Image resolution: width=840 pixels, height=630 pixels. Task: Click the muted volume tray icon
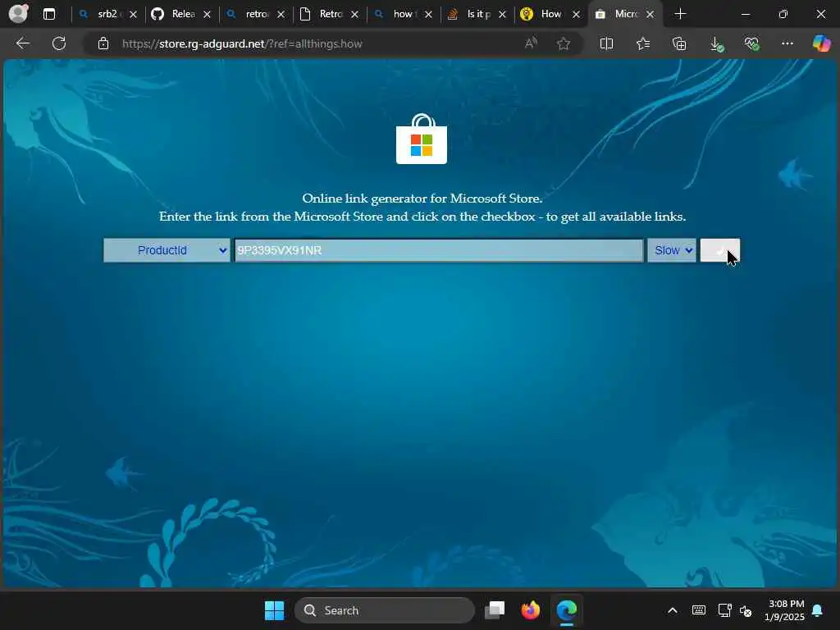coord(746,610)
